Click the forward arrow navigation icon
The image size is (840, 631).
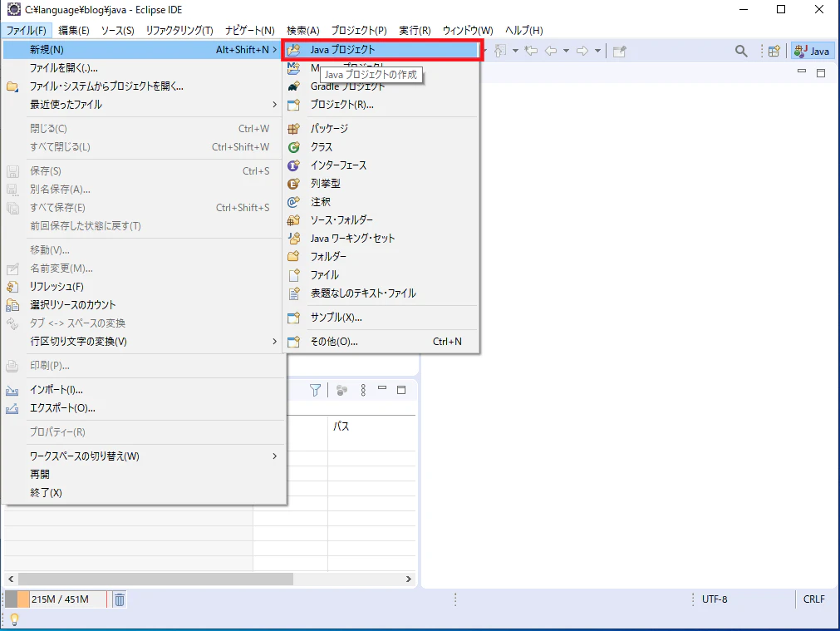pos(582,51)
